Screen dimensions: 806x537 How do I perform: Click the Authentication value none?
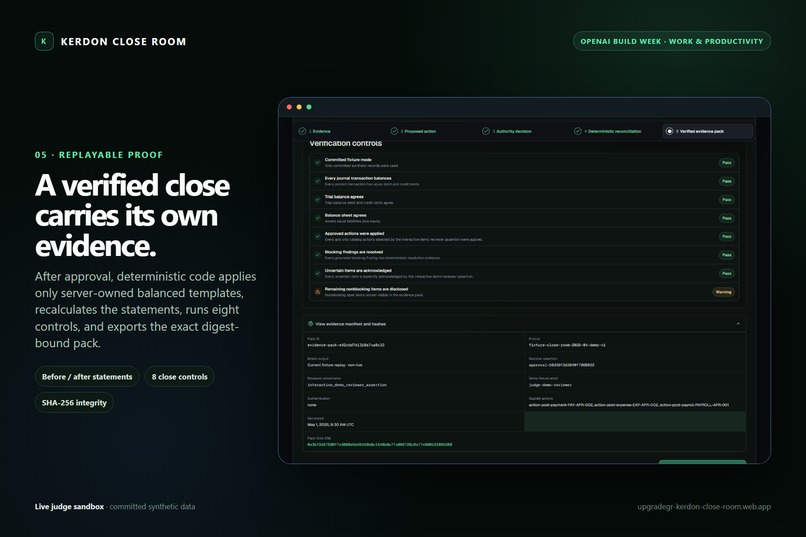click(x=312, y=405)
